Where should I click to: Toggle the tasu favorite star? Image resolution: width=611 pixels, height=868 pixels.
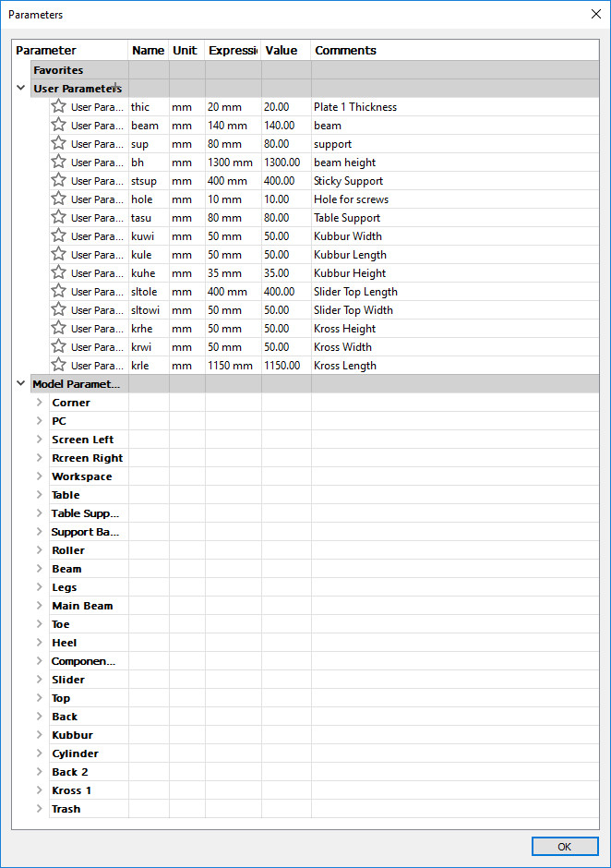click(x=58, y=217)
